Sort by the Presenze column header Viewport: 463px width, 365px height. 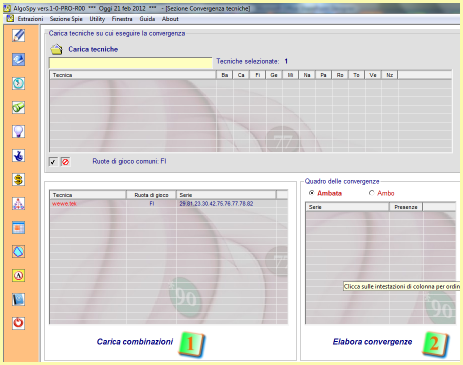406,207
